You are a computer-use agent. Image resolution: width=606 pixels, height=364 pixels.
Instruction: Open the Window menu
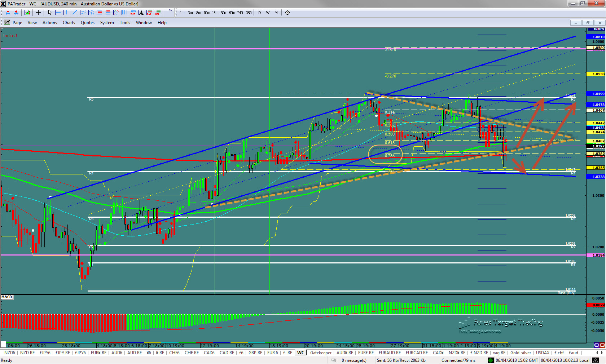point(144,23)
